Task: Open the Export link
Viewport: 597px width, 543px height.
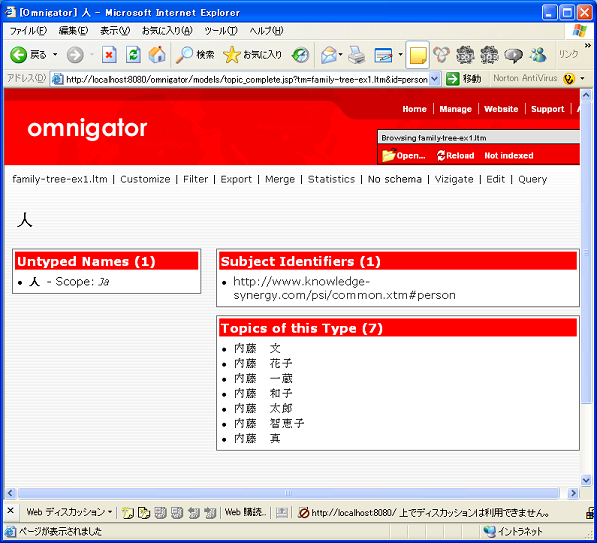Action: [x=236, y=179]
